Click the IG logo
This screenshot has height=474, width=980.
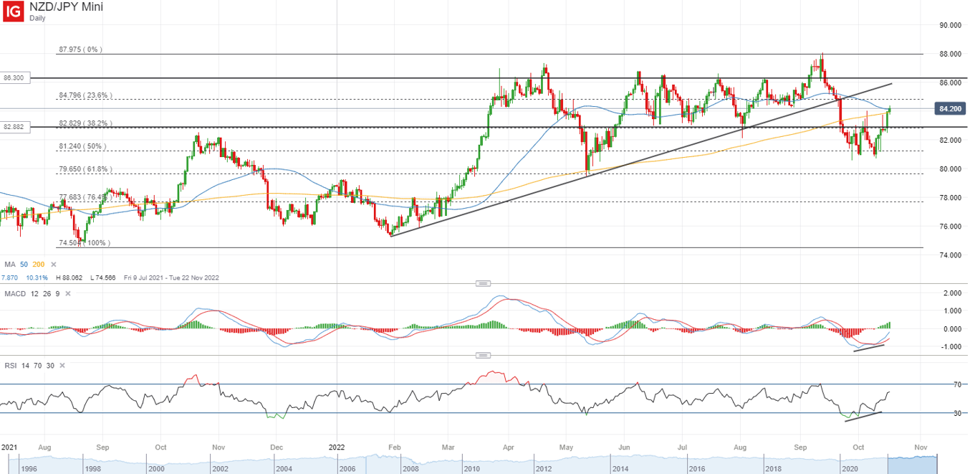coord(13,11)
